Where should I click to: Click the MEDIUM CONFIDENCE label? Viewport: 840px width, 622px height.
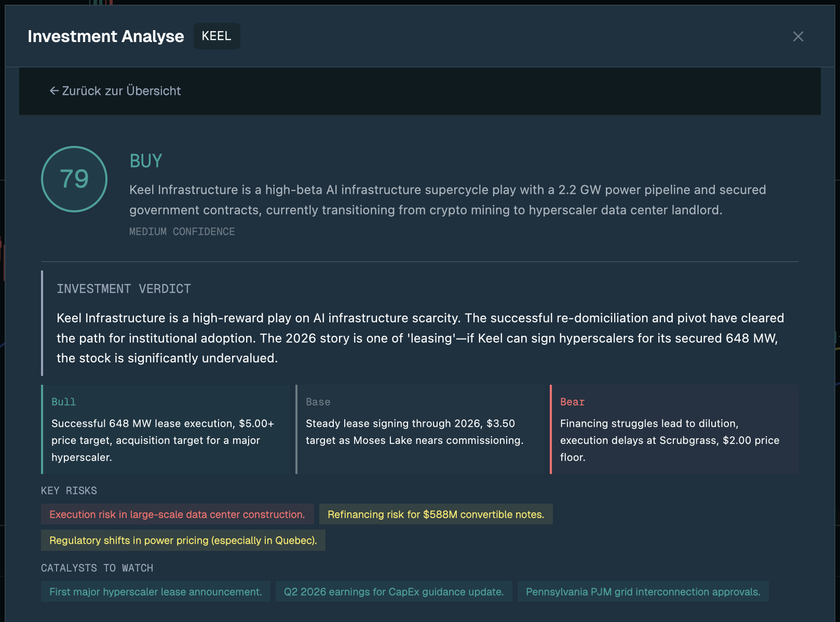pyautogui.click(x=182, y=232)
